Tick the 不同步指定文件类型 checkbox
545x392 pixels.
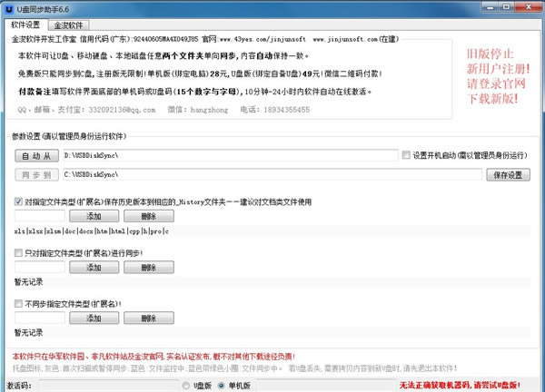click(x=19, y=304)
